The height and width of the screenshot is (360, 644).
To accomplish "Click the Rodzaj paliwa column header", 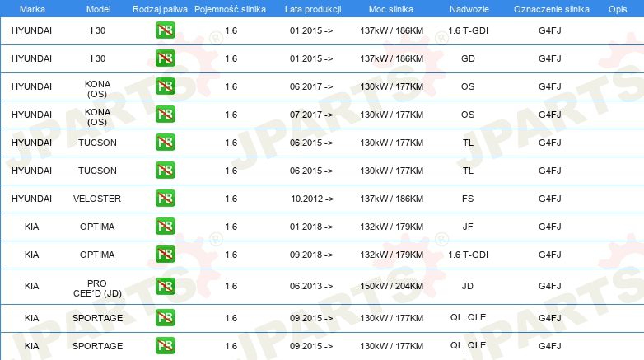I will pyautogui.click(x=160, y=9).
